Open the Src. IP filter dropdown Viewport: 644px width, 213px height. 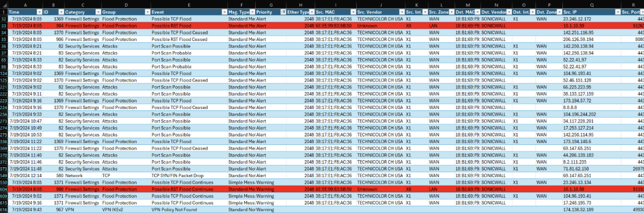click(618, 12)
